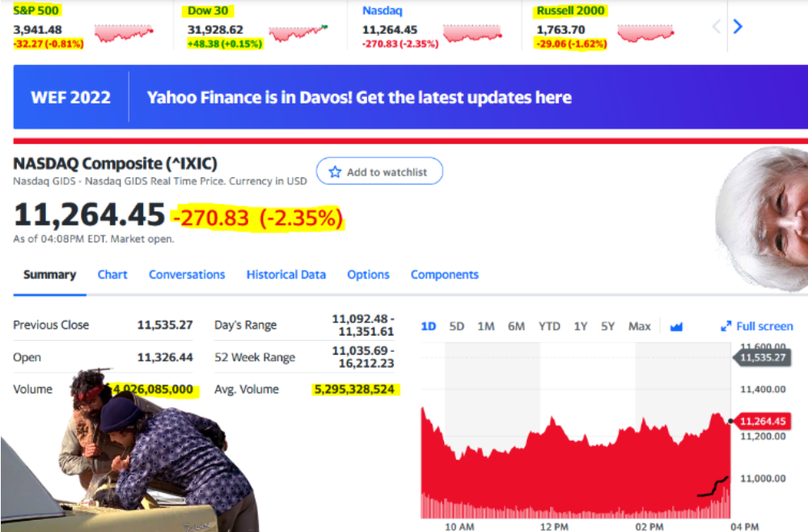Viewport: 808px width, 532px height.
Task: Click the next arrow in the market ticker carousel
Action: pos(738,26)
